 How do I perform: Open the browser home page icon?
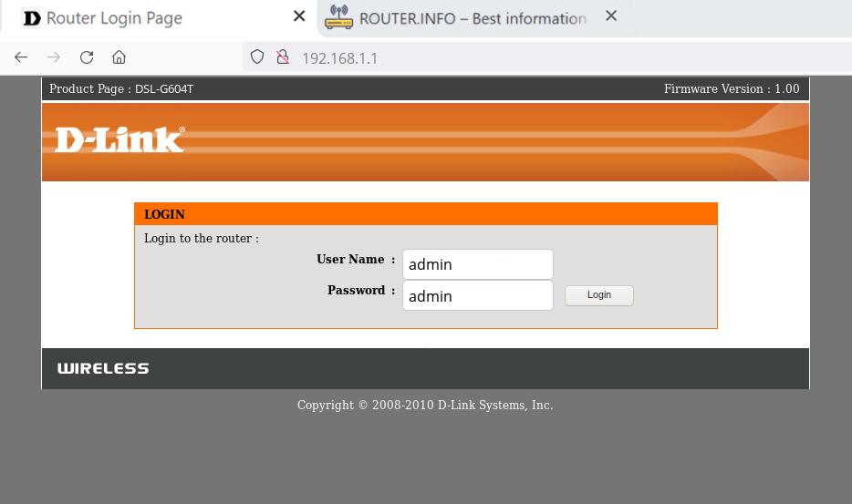click(x=119, y=57)
